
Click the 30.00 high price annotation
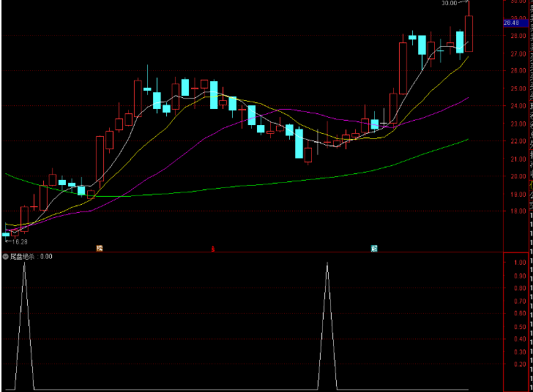449,3
